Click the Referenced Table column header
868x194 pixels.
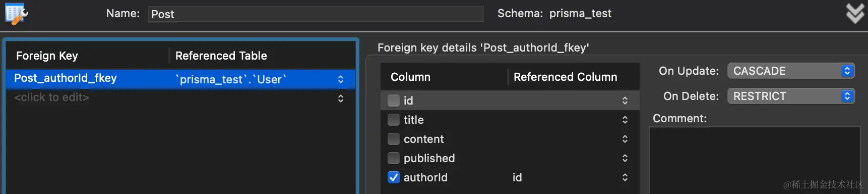(x=221, y=56)
